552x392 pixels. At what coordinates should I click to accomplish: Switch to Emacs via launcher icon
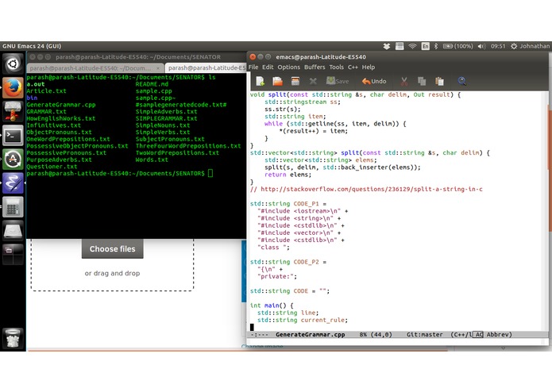click(x=13, y=183)
